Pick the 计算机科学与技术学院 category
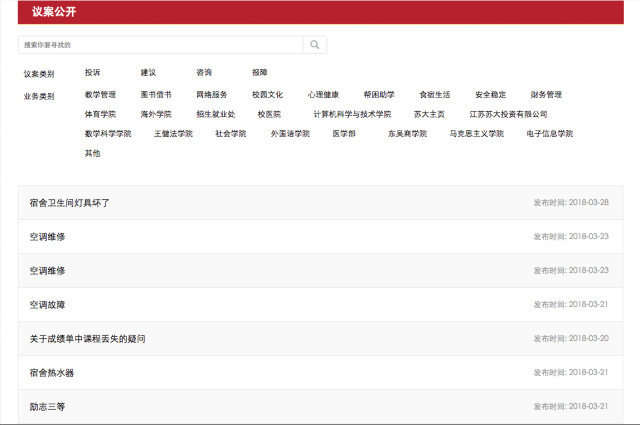The image size is (640, 425). (352, 114)
